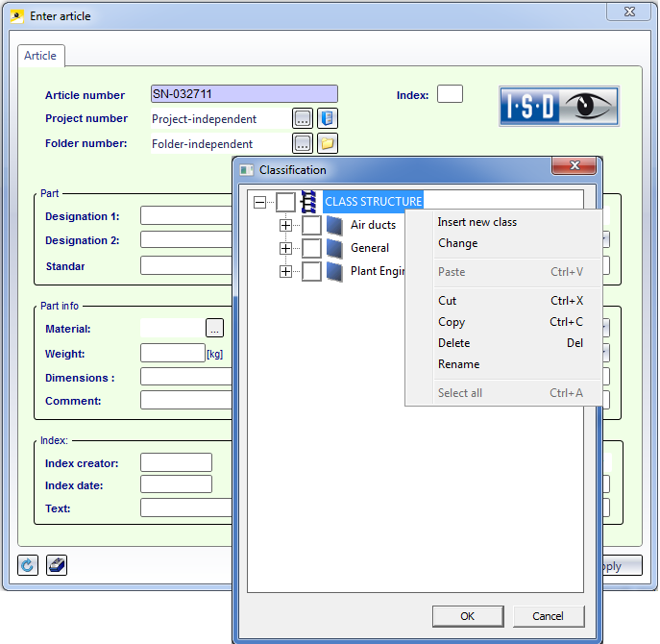
Task: Click the CLASS STRUCTURE hierarchy icon
Action: click(x=309, y=202)
